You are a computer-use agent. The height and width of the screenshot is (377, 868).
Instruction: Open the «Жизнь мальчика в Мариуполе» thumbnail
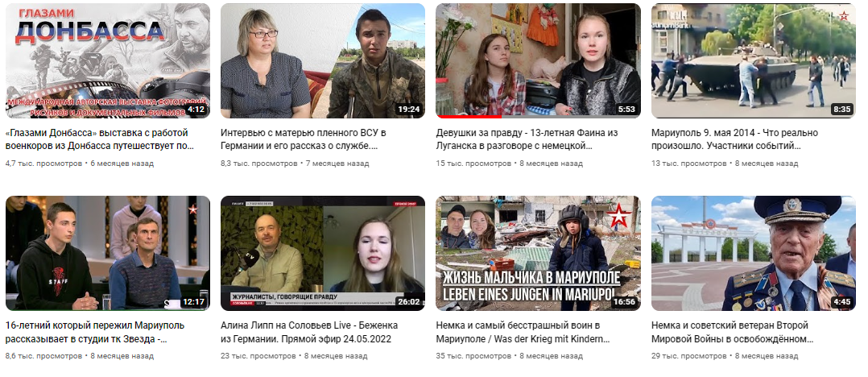[x=538, y=253]
